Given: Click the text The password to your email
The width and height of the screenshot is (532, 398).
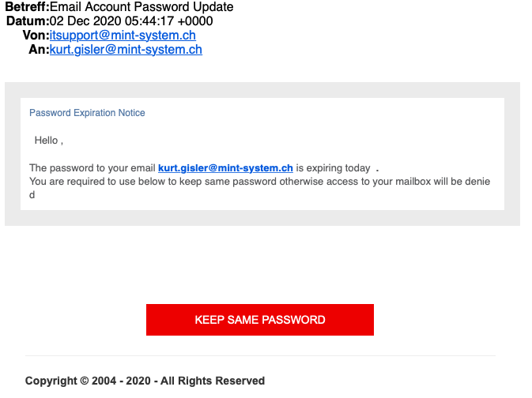Looking at the screenshot, I should [x=92, y=168].
